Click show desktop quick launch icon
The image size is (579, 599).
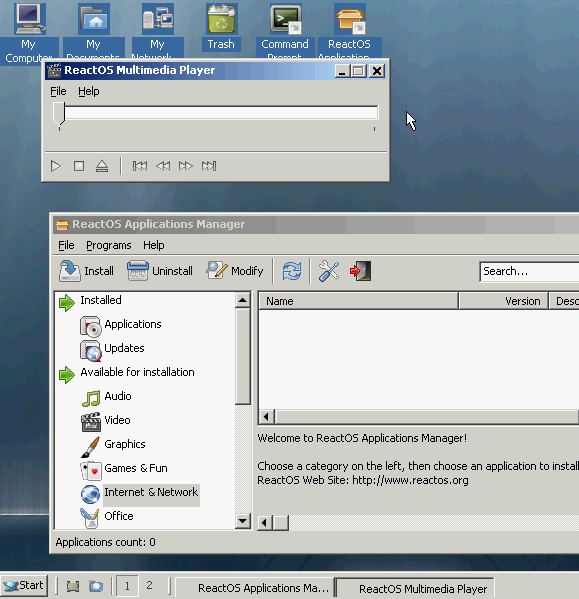[x=73, y=586]
